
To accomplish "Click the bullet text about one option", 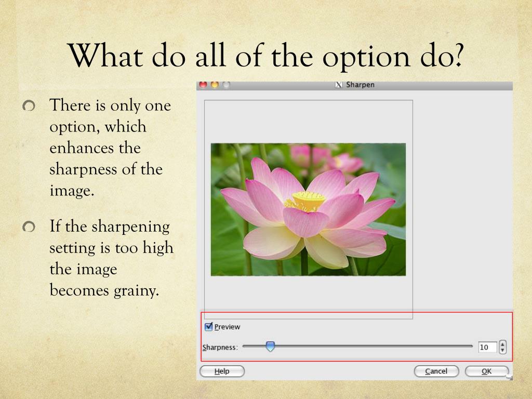I will (x=110, y=148).
